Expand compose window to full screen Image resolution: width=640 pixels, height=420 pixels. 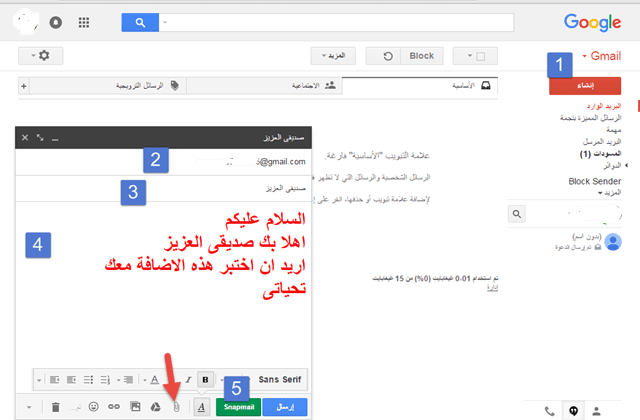(x=40, y=138)
